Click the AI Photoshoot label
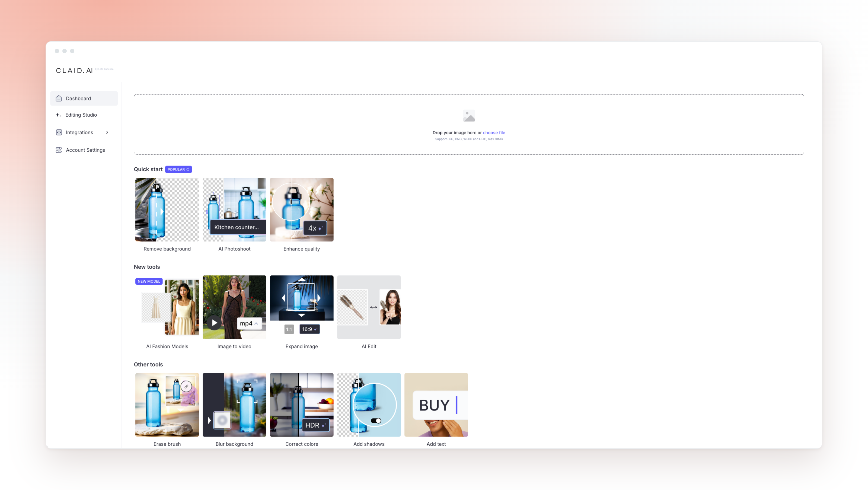 234,249
